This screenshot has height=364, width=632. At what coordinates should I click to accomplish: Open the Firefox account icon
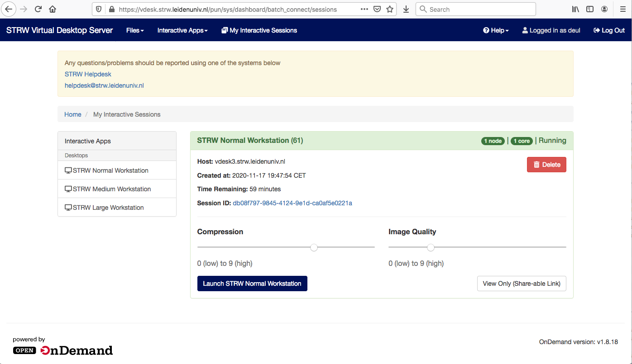coord(604,9)
